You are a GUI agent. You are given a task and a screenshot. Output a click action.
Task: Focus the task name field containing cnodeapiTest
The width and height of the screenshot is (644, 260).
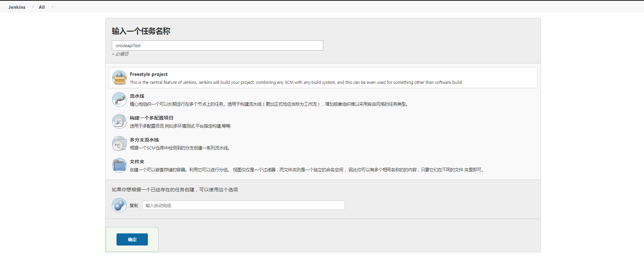coord(218,45)
